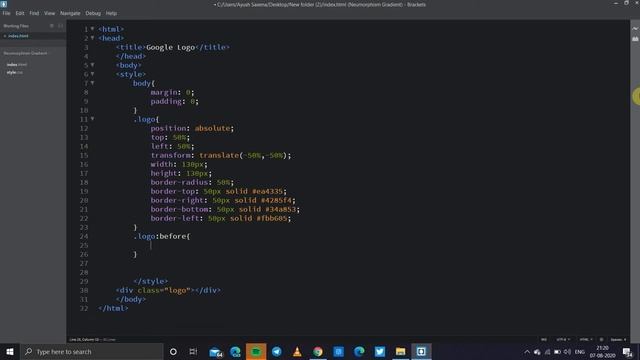The height and width of the screenshot is (360, 640).
Task: Click the Brackets icon on taskbar
Action: point(421,351)
